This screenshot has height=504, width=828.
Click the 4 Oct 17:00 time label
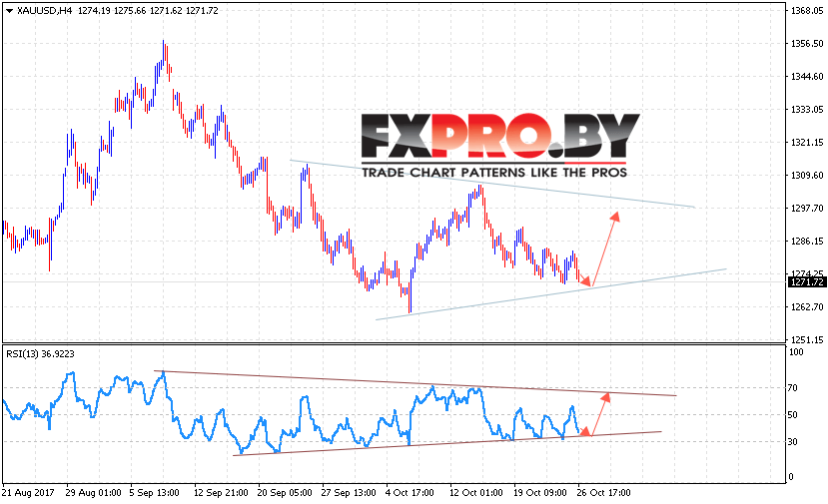click(x=410, y=492)
